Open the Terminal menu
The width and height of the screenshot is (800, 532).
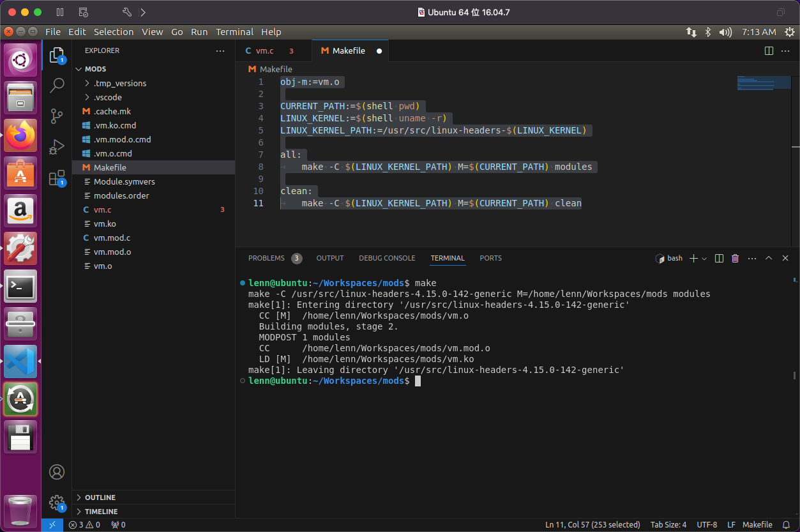[x=234, y=32]
